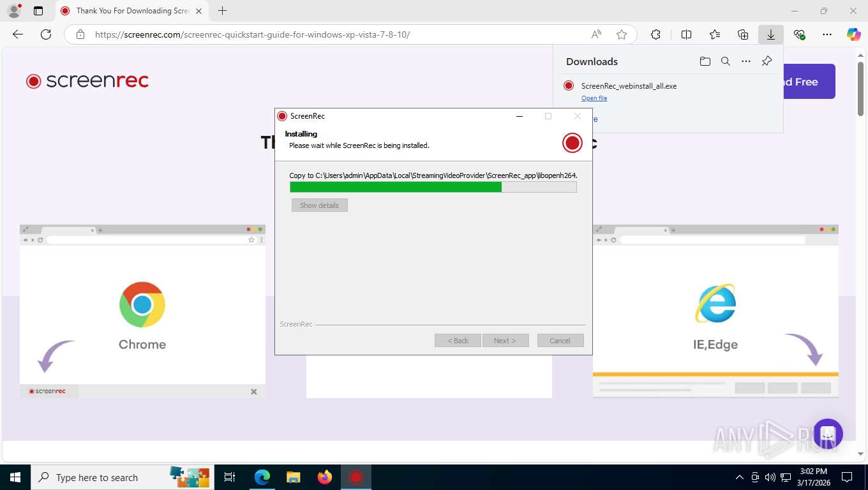Click the Chrome instructions thumbnail
The image size is (868, 490).
coord(142,311)
